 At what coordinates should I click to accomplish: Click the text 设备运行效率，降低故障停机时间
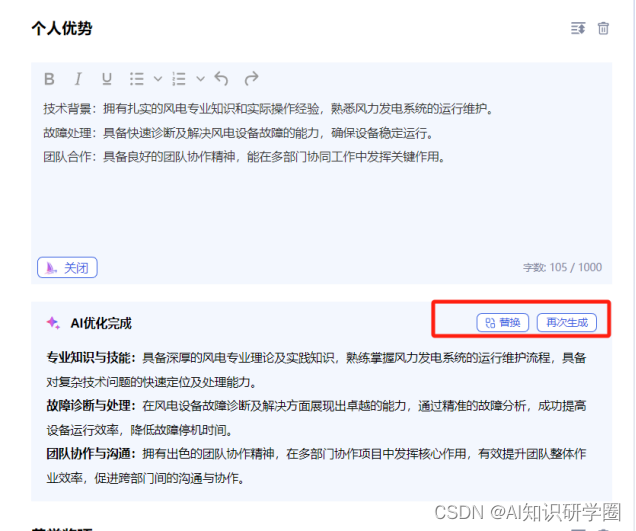[139, 430]
